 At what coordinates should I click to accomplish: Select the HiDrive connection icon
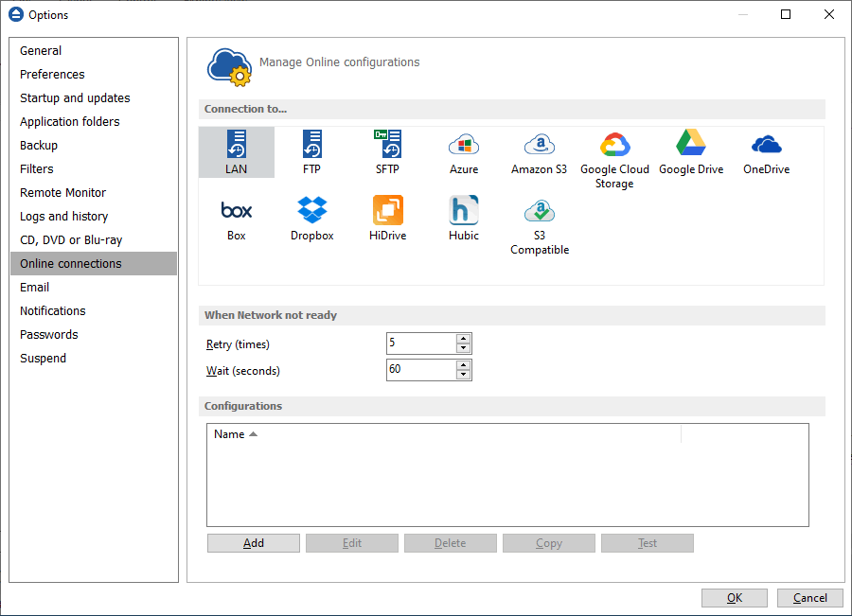click(387, 219)
